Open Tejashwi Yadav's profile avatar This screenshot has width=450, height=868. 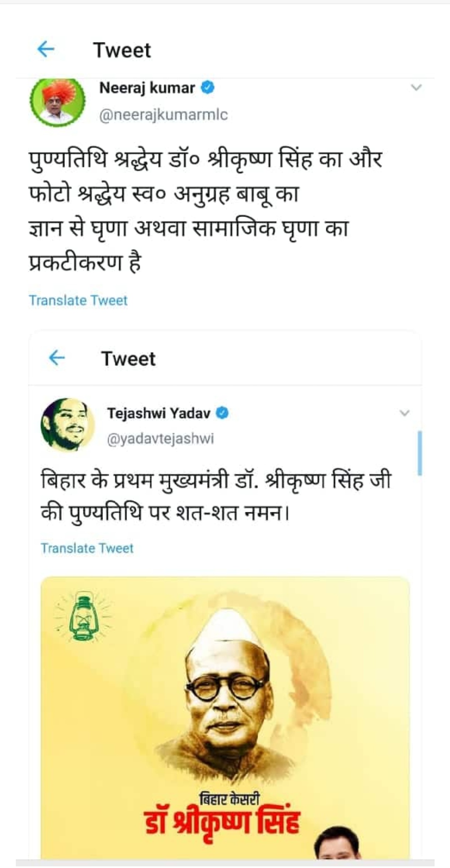(67, 424)
